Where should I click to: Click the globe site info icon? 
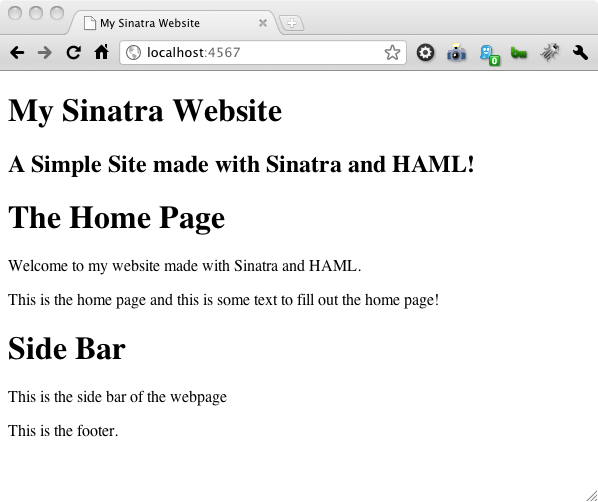133,53
